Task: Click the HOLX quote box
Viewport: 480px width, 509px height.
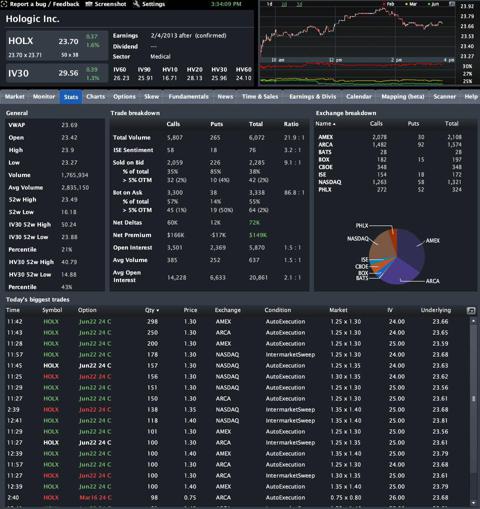Action: pyautogui.click(x=56, y=46)
